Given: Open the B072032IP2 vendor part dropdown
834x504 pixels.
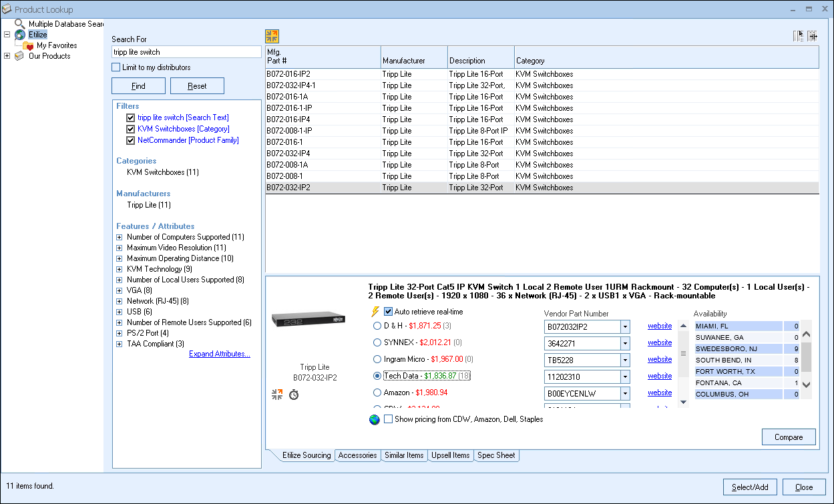Looking at the screenshot, I should coord(625,326).
